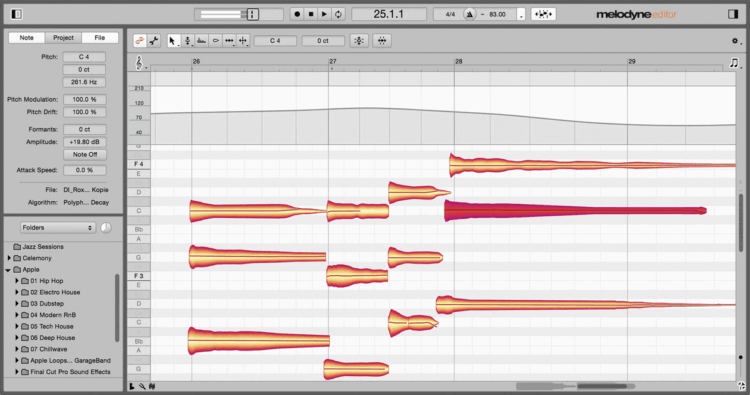This screenshot has height=395, width=750.
Task: Select the Note Separation tool
Action: [x=243, y=41]
